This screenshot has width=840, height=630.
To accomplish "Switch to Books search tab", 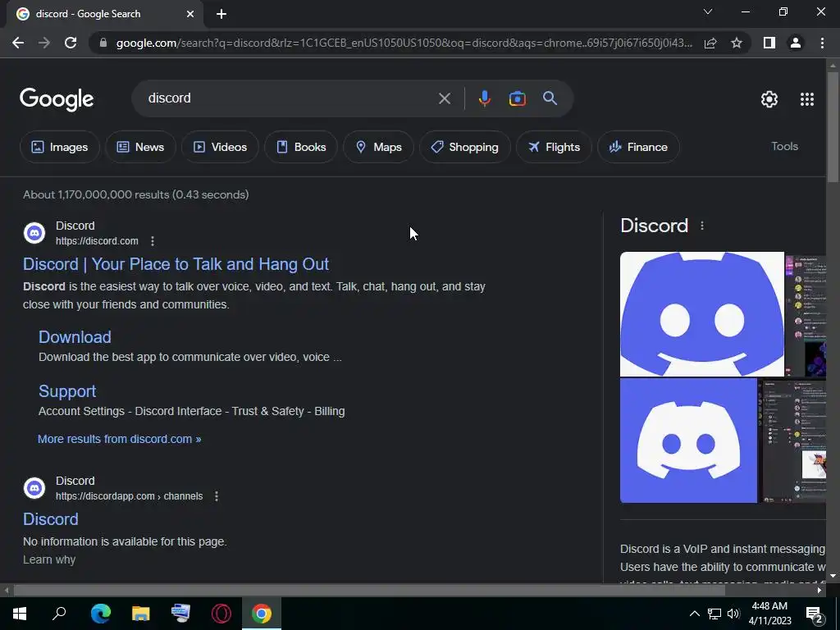I will (x=301, y=147).
